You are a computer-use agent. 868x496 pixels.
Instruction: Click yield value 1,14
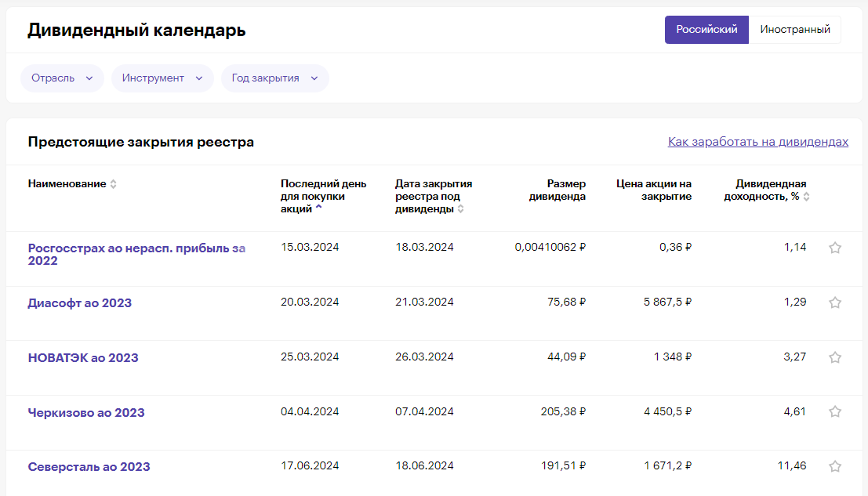(795, 247)
